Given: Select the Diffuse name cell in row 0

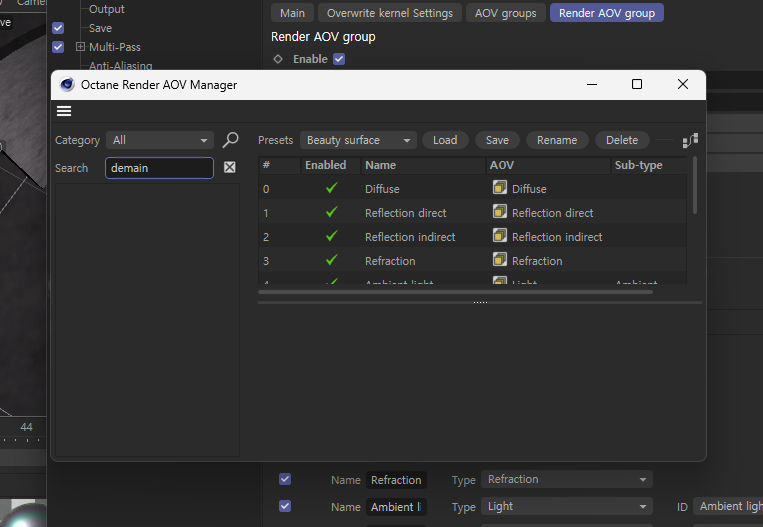Looking at the screenshot, I should pos(382,189).
